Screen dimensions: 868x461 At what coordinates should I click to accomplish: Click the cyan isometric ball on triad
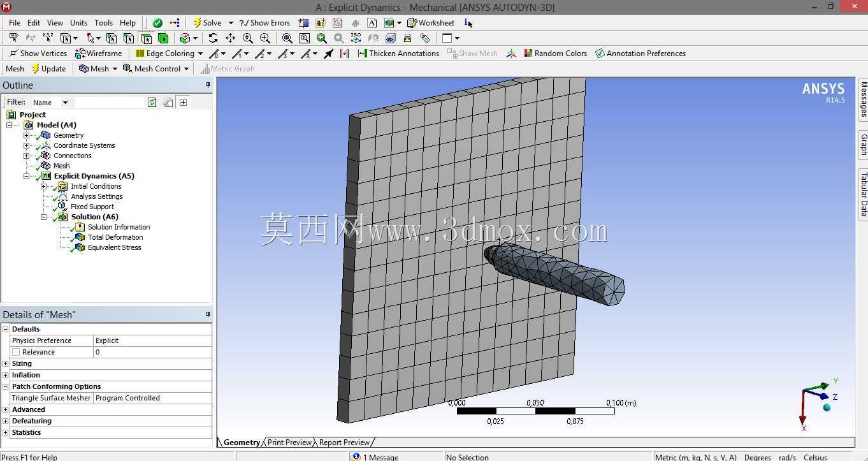(x=827, y=407)
